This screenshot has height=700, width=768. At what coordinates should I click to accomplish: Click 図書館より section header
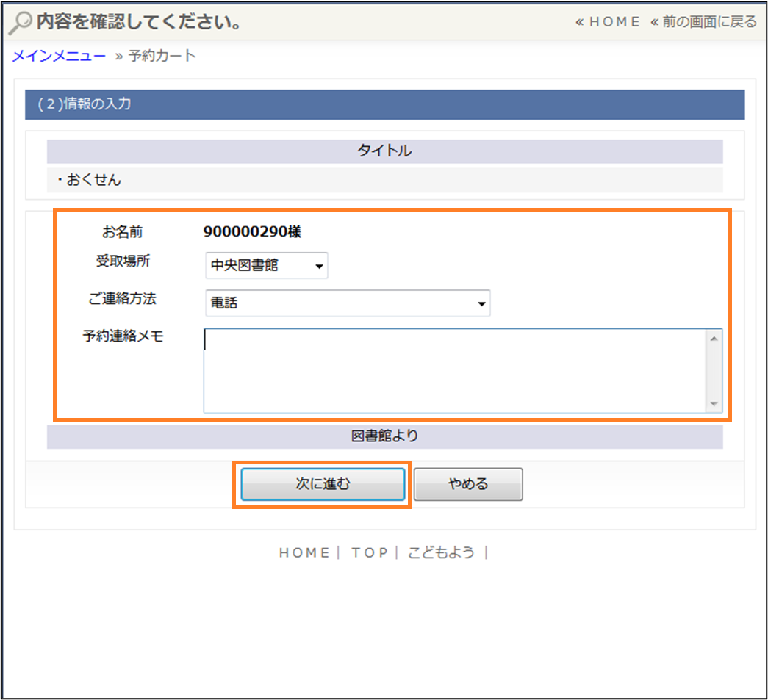click(384, 436)
